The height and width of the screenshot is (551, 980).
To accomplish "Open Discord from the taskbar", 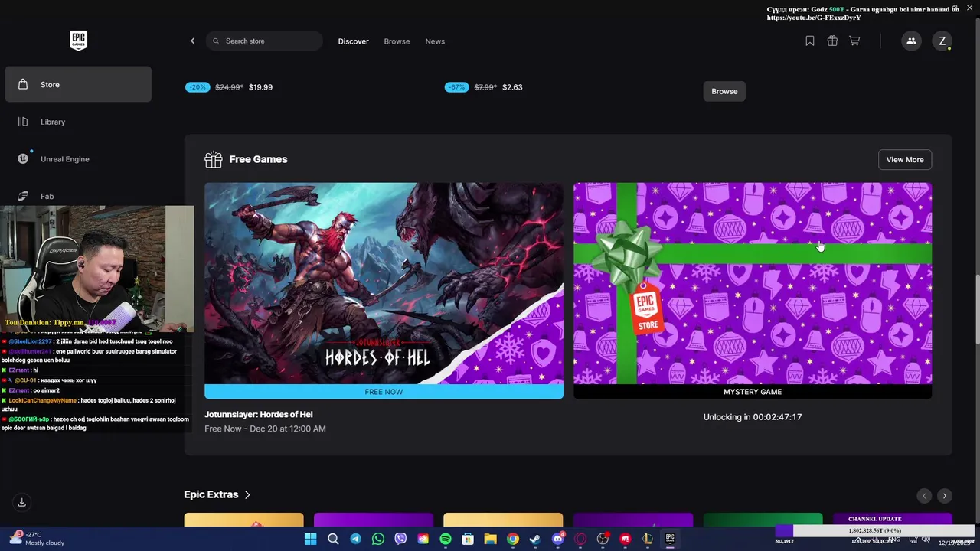I will click(x=558, y=539).
